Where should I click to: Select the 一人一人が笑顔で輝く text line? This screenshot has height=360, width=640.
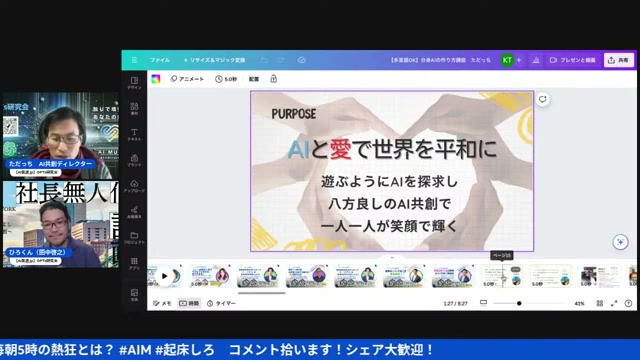point(389,226)
